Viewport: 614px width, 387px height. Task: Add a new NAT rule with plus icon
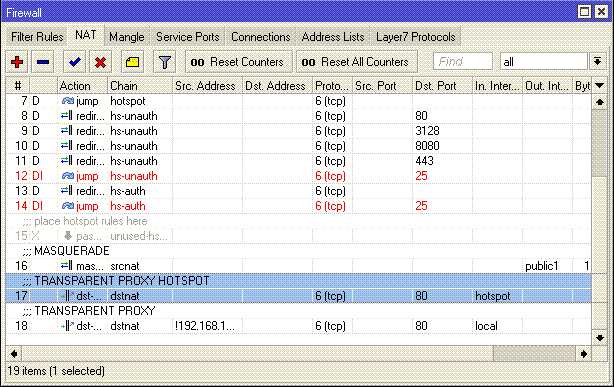17,62
